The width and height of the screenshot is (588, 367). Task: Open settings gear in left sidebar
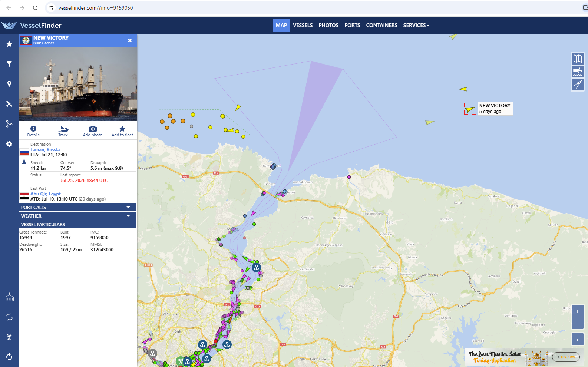[x=9, y=144]
